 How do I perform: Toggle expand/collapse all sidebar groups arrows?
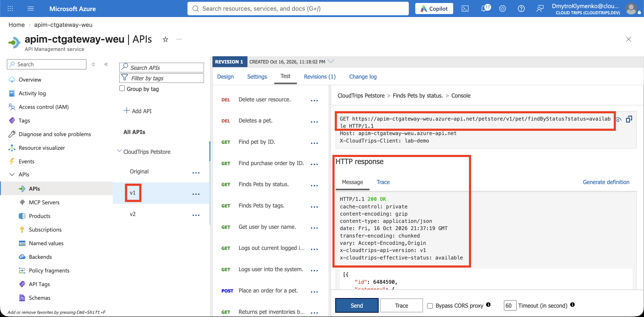(93, 65)
